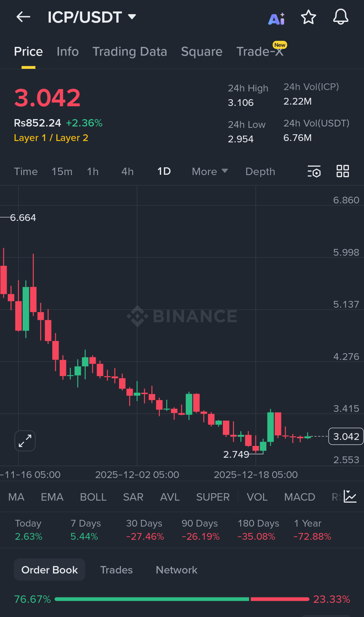The width and height of the screenshot is (364, 617).
Task: Add ICP/USDT to favorites star
Action: tap(308, 17)
